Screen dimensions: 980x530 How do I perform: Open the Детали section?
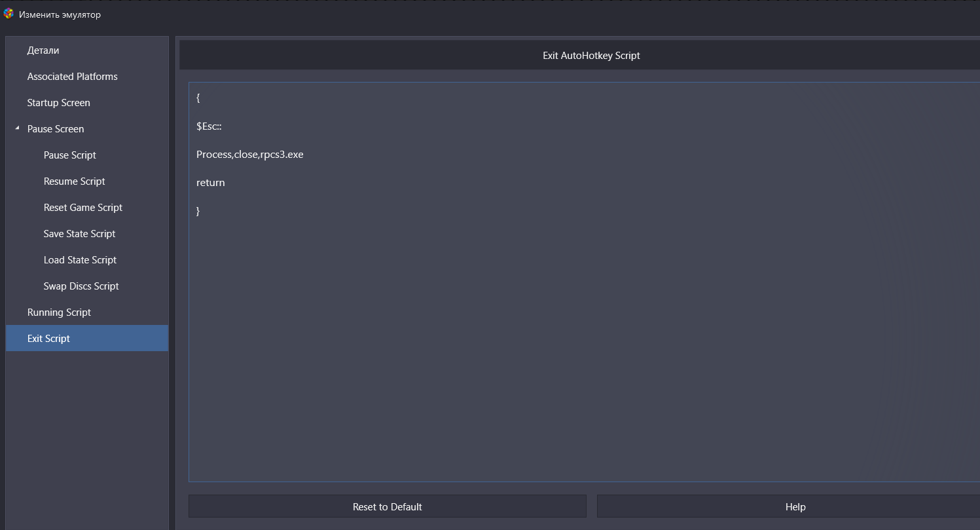click(x=87, y=50)
